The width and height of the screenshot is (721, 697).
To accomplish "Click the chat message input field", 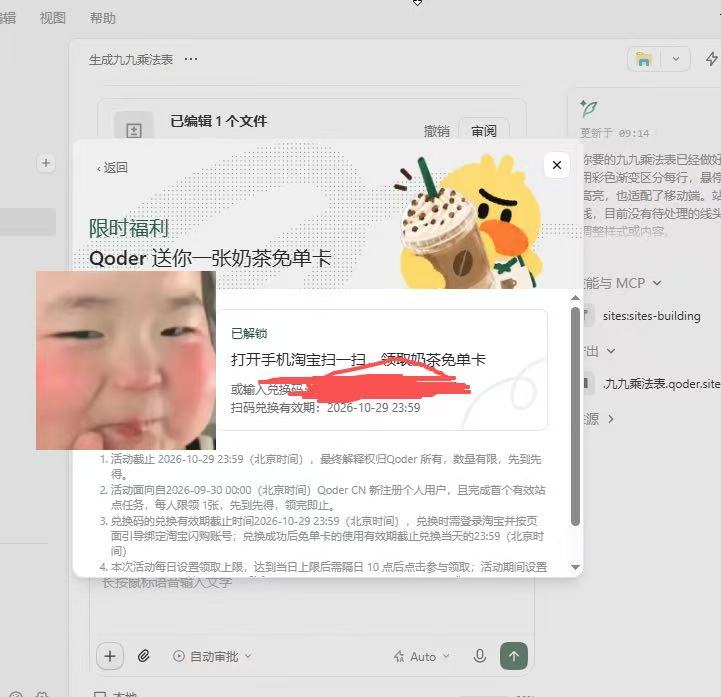I will point(313,607).
